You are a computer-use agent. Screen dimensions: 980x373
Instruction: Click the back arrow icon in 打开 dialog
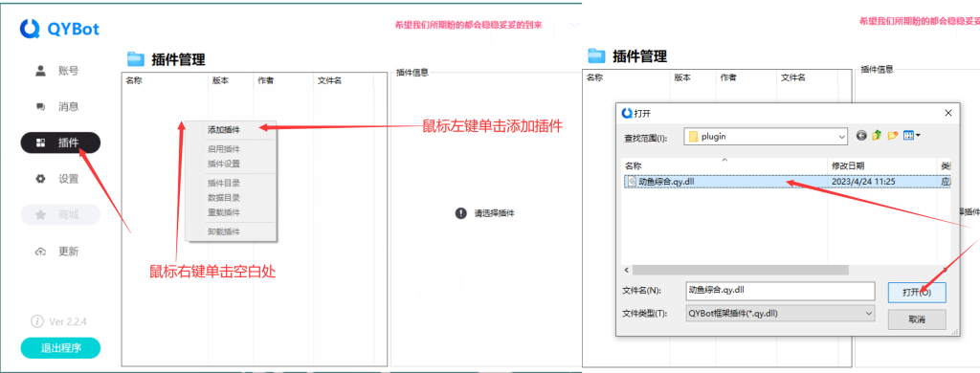[862, 135]
